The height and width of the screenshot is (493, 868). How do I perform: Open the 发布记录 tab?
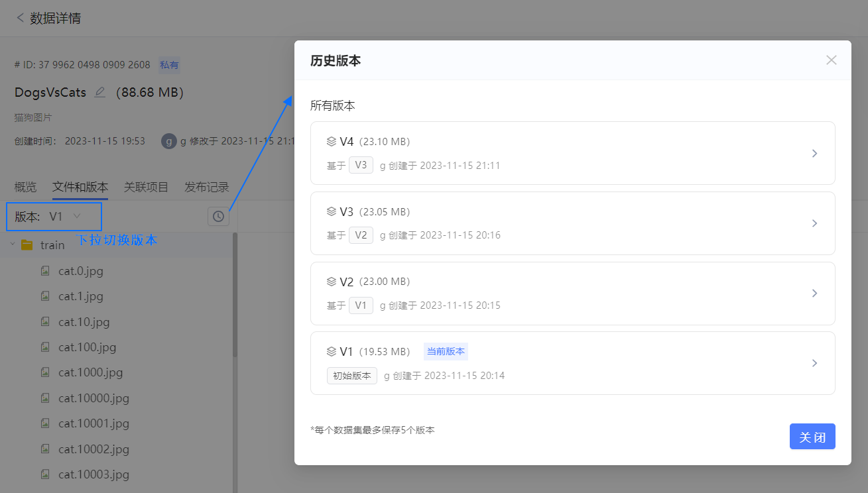coord(206,187)
